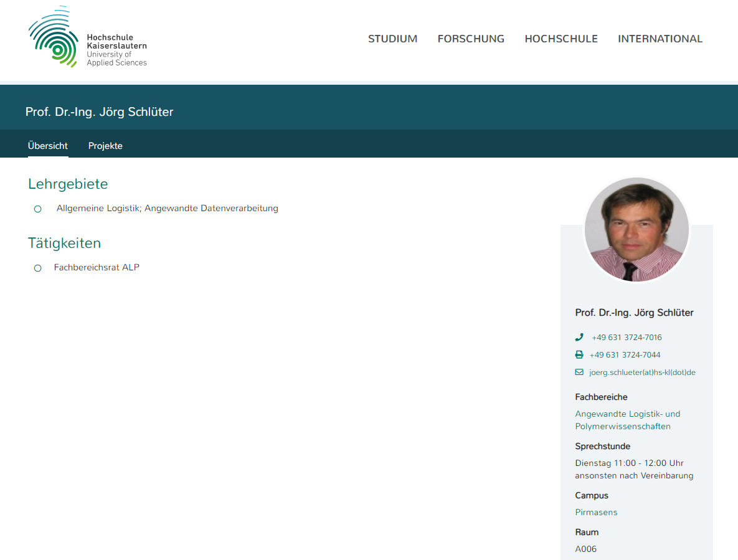The height and width of the screenshot is (560, 738).
Task: Switch to the Projekte tab
Action: (105, 146)
